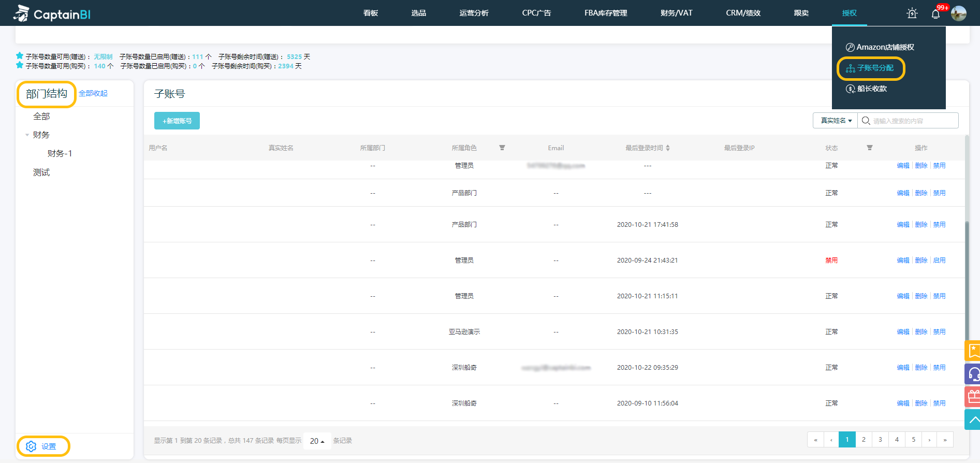This screenshot has width=980, height=463.
Task: Open the user avatar menu
Action: point(959,13)
